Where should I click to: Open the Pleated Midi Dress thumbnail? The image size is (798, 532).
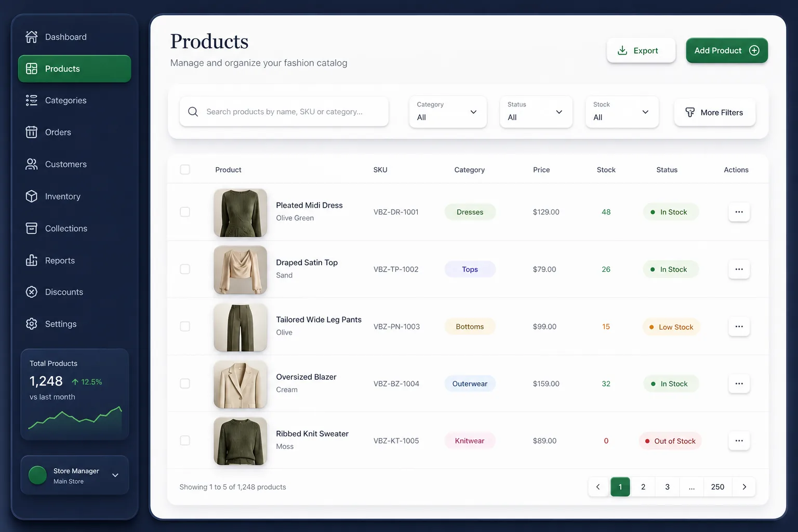click(241, 212)
